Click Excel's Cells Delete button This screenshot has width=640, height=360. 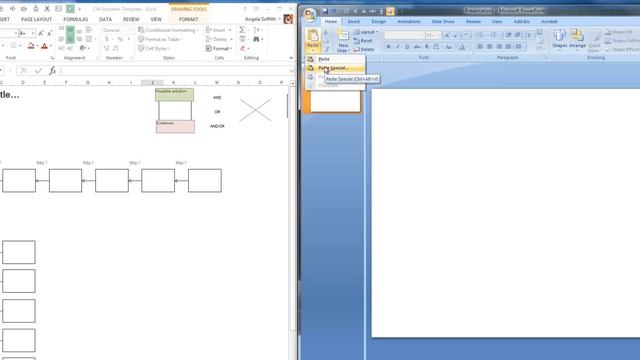pyautogui.click(x=219, y=39)
